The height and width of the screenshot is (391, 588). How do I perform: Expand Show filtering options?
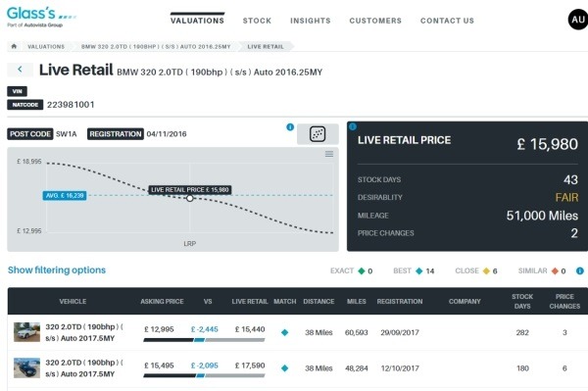coord(57,269)
